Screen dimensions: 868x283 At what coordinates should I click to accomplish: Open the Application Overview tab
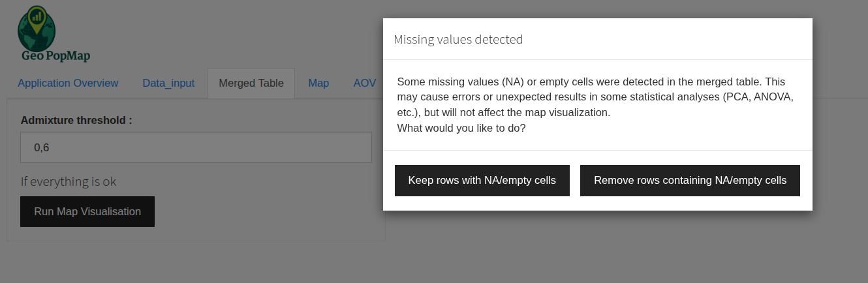[68, 83]
